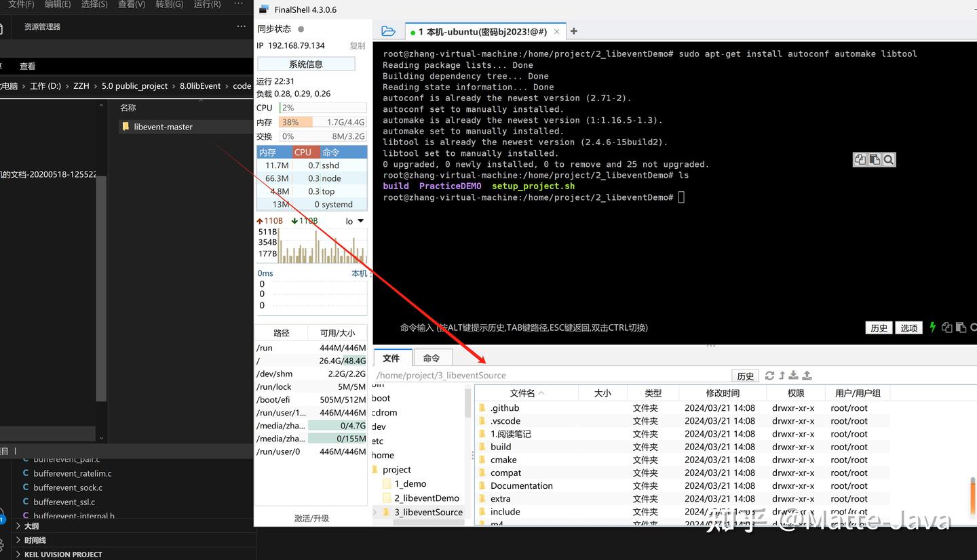Toggle sort order on the 文件名 column header
Image resolution: width=977 pixels, height=560 pixels.
click(524, 393)
